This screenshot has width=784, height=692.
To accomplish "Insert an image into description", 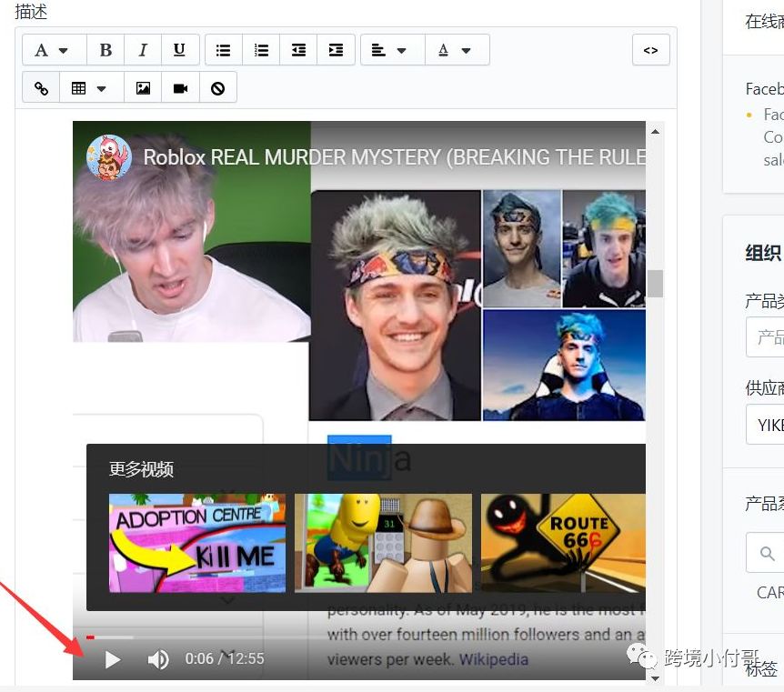I will coord(143,88).
